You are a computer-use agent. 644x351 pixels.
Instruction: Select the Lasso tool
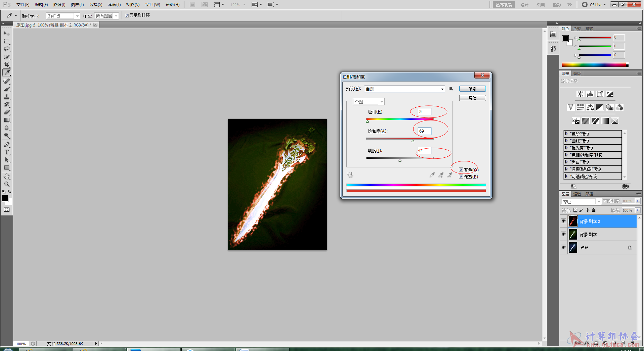[7, 49]
